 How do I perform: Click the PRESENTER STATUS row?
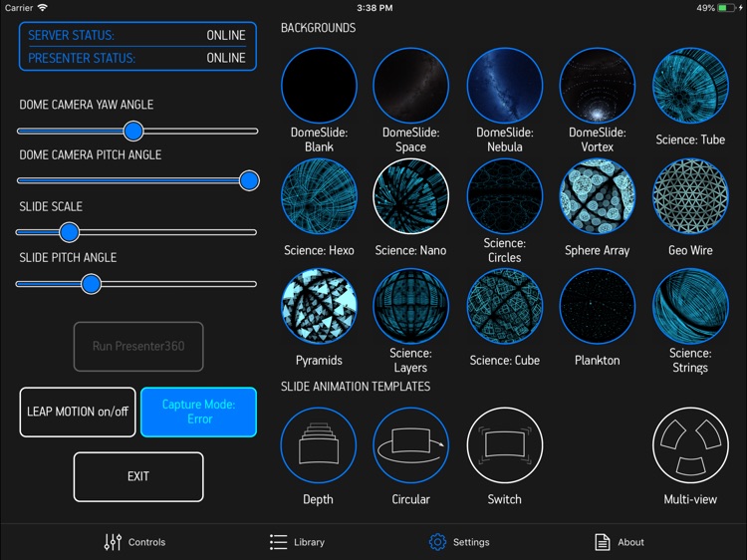click(137, 58)
